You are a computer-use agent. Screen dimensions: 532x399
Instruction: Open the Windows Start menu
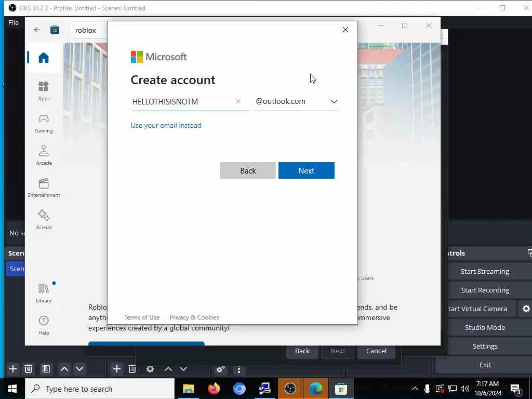pos(12,389)
